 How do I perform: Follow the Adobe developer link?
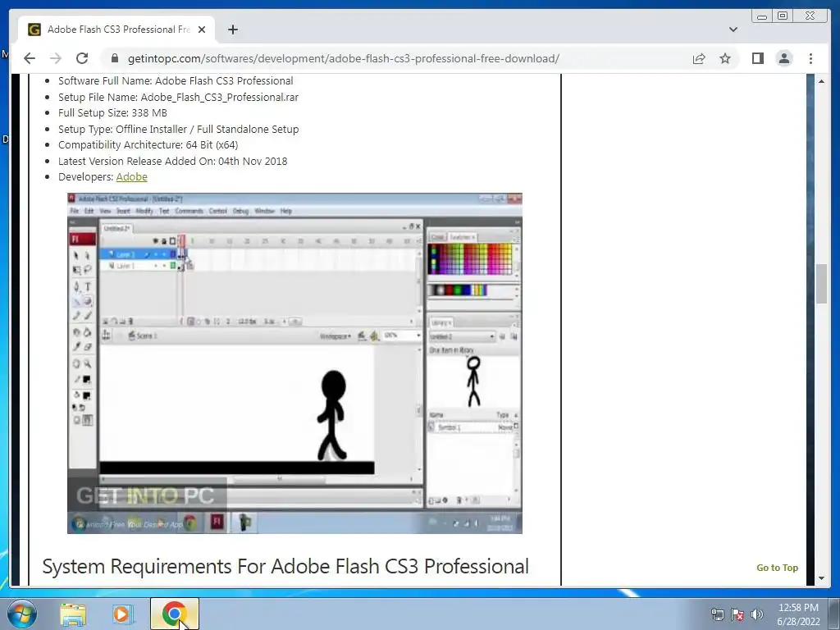pyautogui.click(x=131, y=177)
